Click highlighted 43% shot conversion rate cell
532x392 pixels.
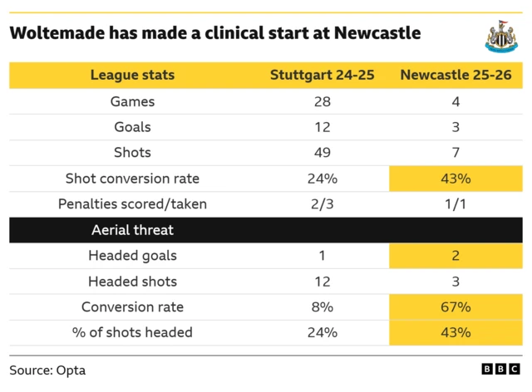pyautogui.click(x=456, y=179)
